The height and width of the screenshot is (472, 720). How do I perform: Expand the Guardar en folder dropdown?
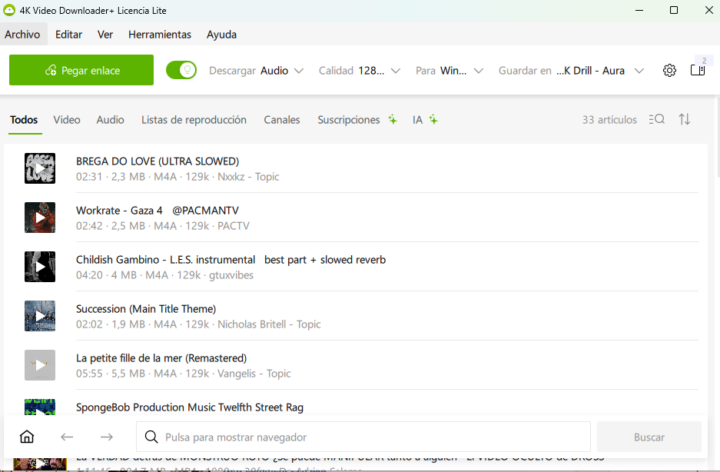pos(571,71)
